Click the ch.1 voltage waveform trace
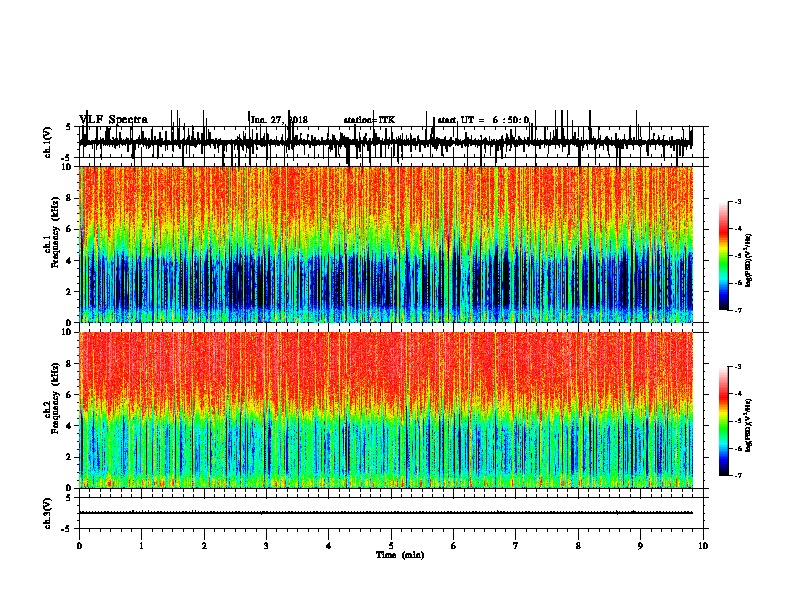Viewport: 792px width, 612px height. tap(386, 142)
